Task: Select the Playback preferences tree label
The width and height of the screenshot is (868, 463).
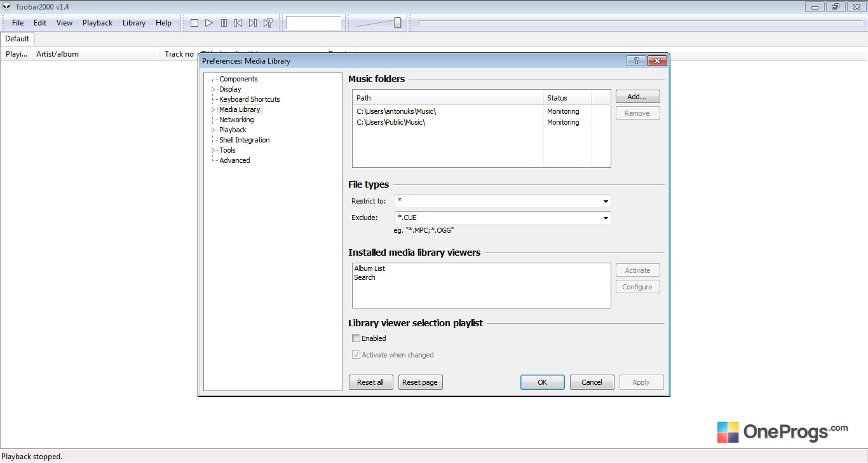Action: point(233,130)
